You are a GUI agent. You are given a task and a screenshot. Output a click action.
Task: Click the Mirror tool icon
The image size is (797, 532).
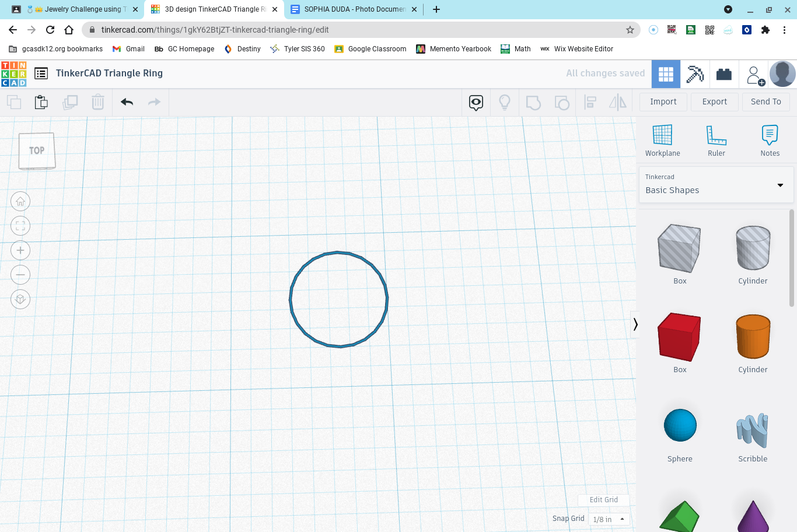618,103
